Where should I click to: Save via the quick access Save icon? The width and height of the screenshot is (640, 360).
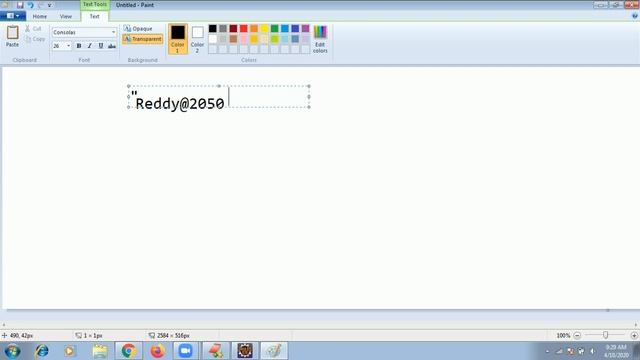(20, 5)
